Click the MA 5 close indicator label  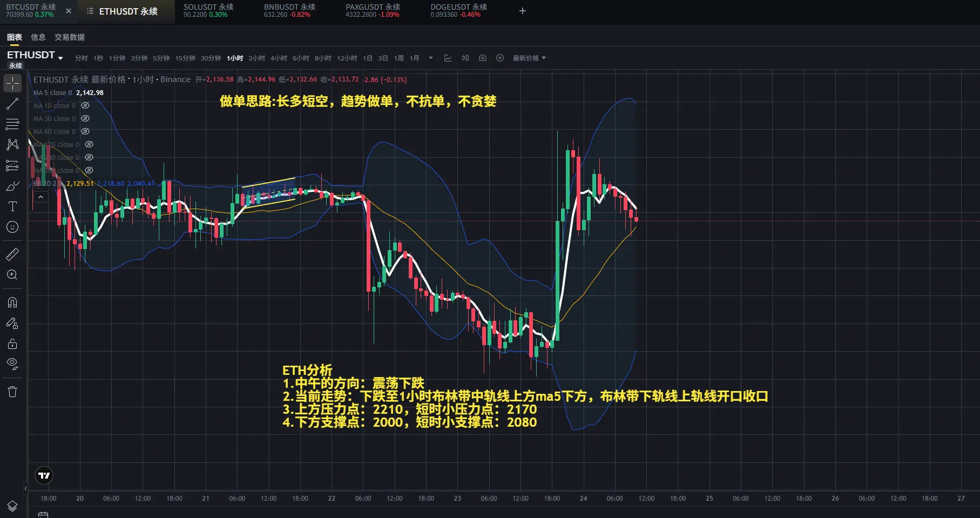52,93
